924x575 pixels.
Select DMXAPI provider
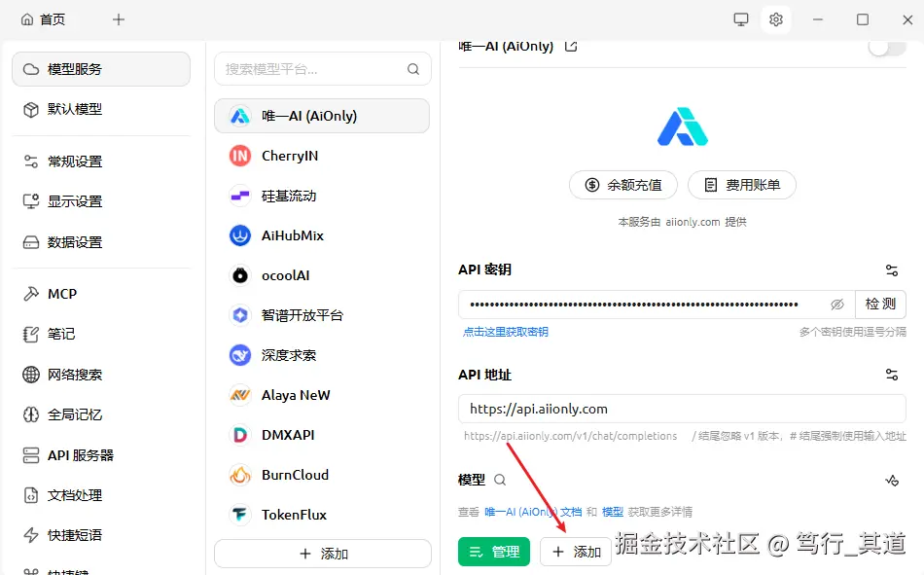(322, 435)
